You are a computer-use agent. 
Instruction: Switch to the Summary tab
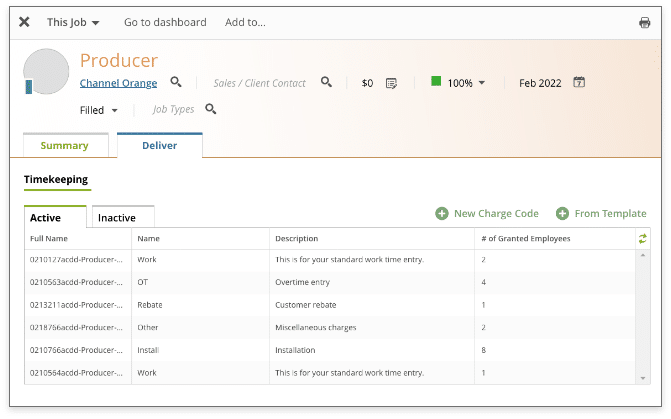65,146
